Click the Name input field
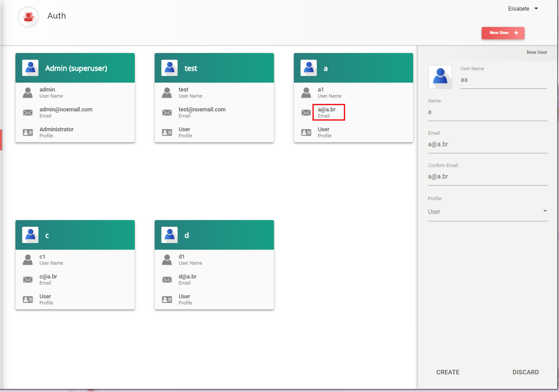Viewport: 559px width, 392px height. [488, 112]
